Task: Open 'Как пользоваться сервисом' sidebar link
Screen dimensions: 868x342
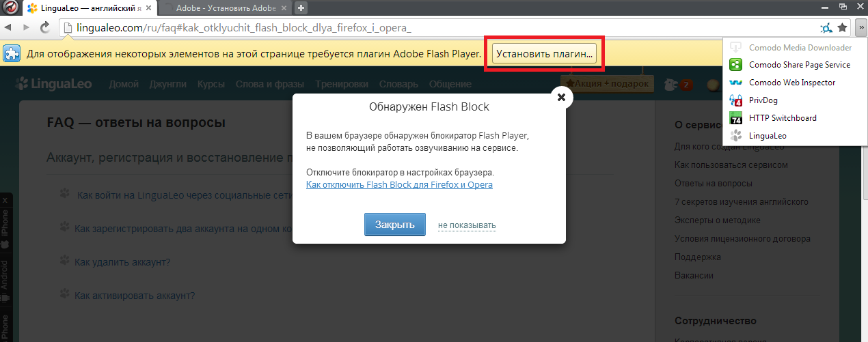Action: (x=731, y=165)
